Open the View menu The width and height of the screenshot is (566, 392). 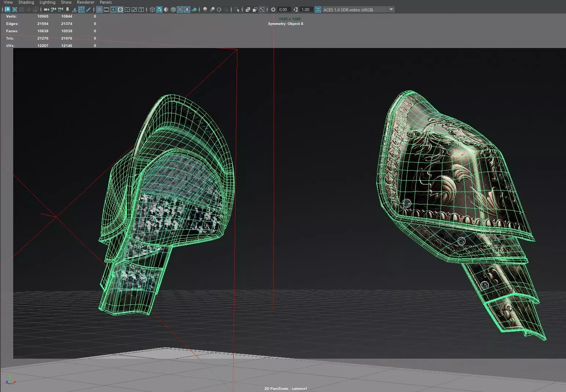coord(8,2)
